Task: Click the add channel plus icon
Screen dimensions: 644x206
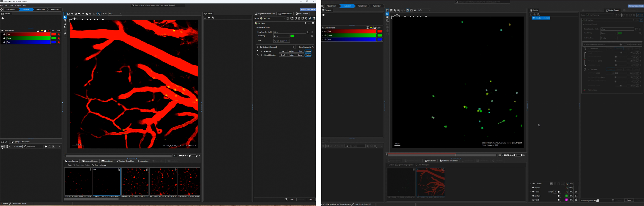Action: (3, 18)
